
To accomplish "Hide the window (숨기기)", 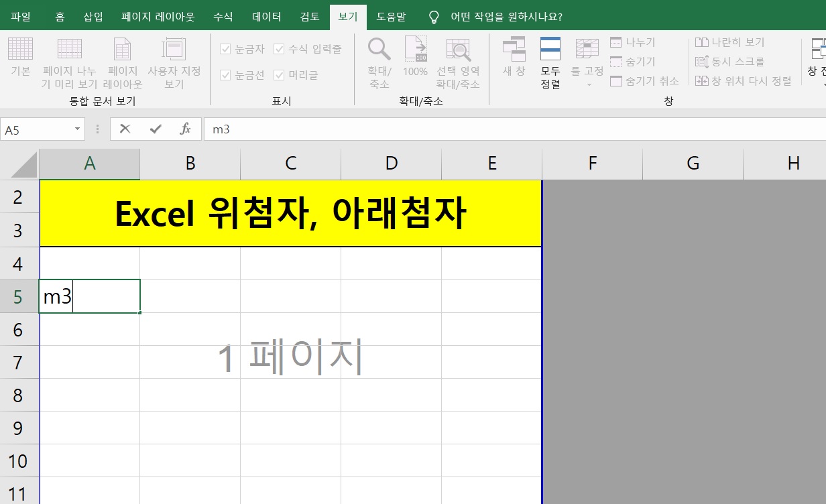I will click(633, 61).
